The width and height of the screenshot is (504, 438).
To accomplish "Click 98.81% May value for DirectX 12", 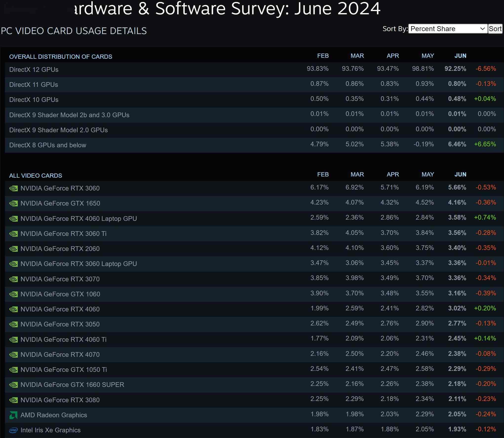I will pos(423,69).
